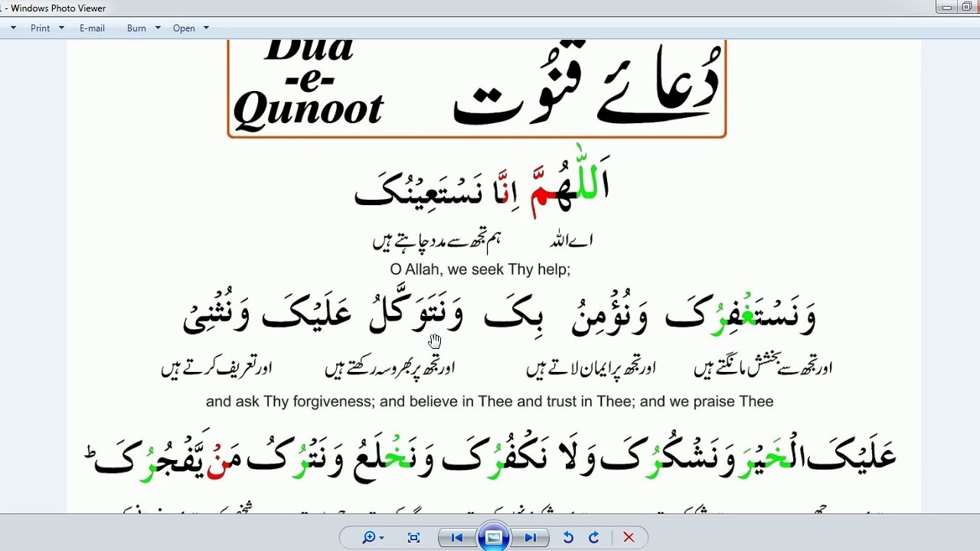Viewport: 980px width, 551px height.
Task: Go to the previous photo
Action: [457, 538]
